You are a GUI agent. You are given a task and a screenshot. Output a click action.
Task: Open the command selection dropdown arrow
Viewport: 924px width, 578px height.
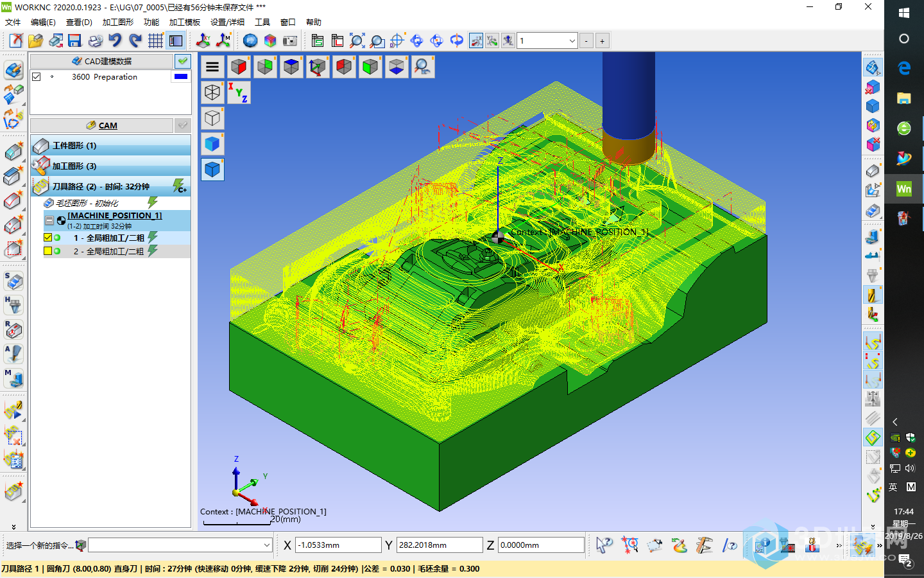(x=267, y=545)
